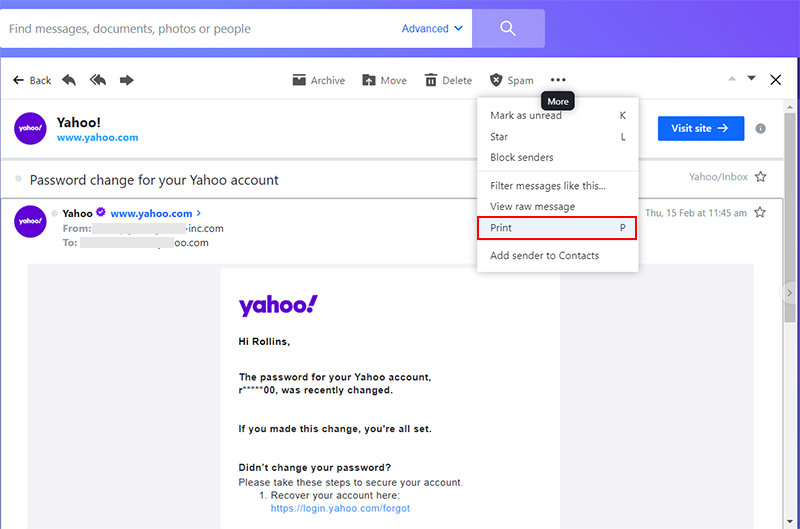Star the conversation next to Yahoo/Inbox
Image resolution: width=800 pixels, height=529 pixels.
760,177
